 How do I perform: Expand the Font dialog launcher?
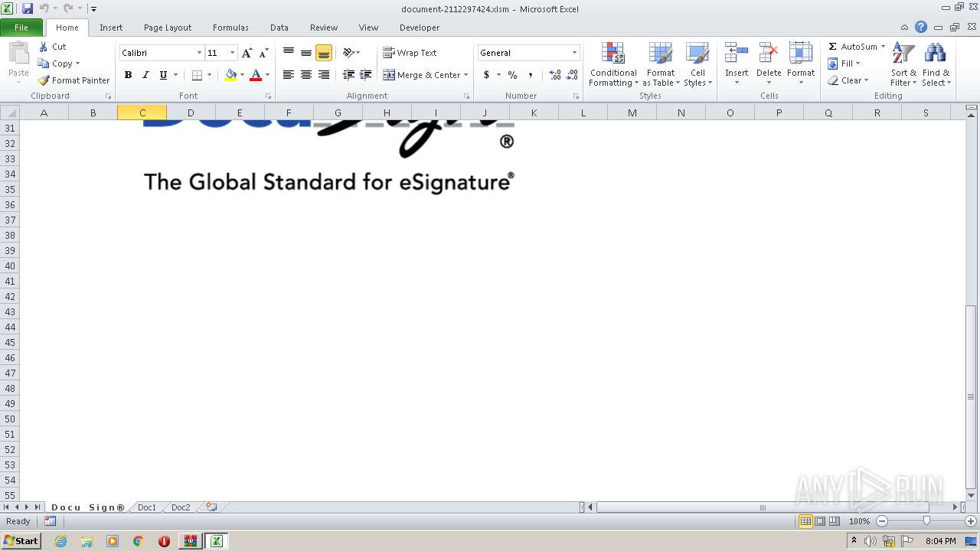point(268,96)
